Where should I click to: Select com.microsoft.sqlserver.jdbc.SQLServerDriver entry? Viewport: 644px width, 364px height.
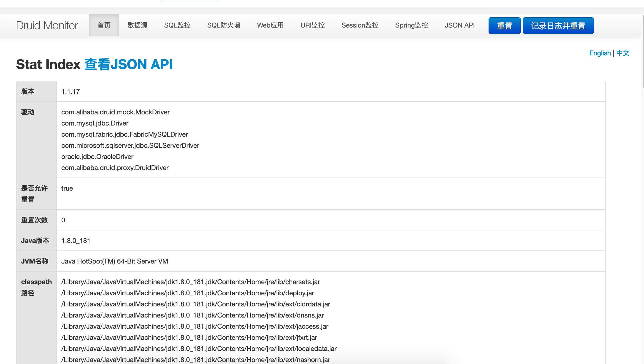point(130,146)
